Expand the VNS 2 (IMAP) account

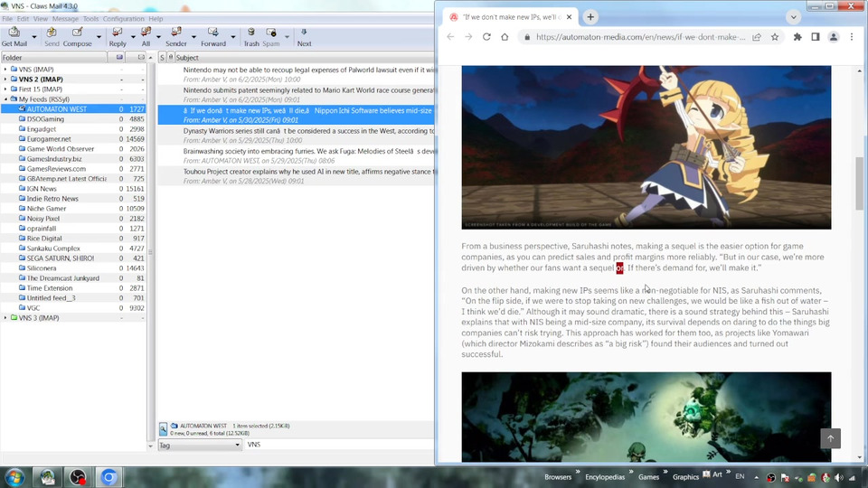click(x=5, y=80)
